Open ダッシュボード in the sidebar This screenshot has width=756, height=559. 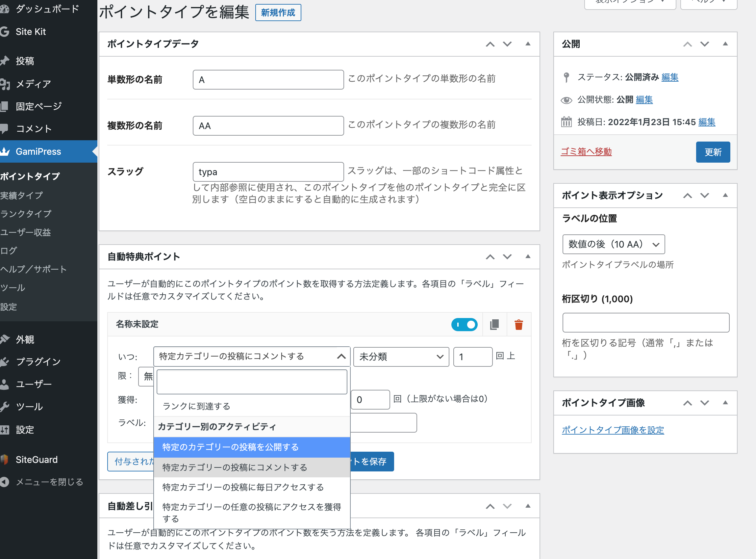point(47,9)
